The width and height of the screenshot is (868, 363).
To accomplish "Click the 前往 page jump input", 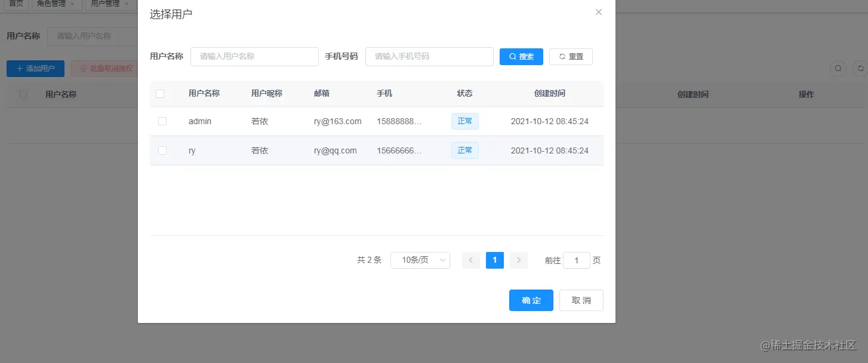I will (x=577, y=260).
